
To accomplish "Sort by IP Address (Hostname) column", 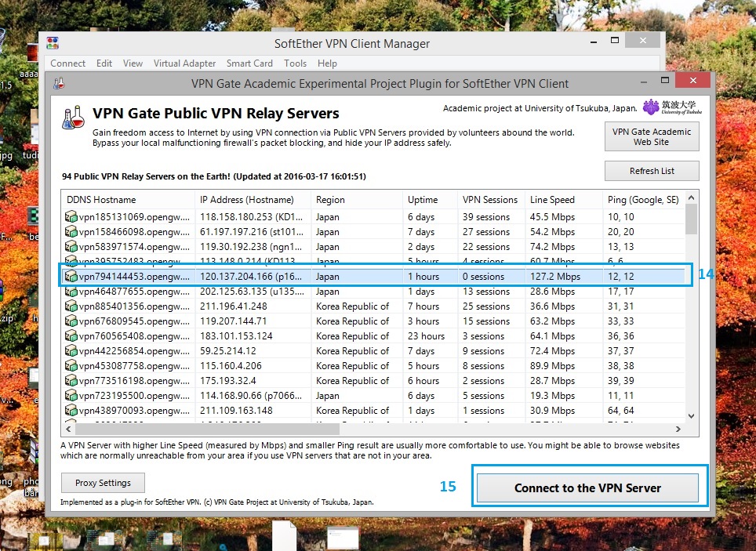I will [253, 200].
